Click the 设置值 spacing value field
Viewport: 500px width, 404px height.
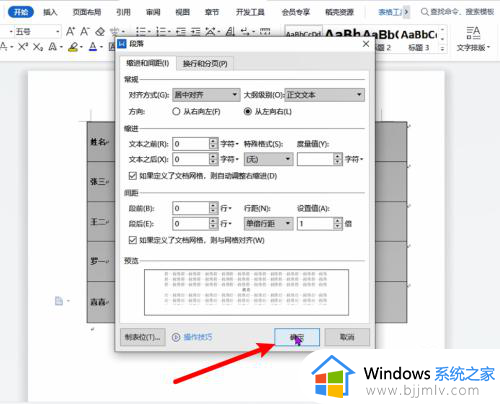coord(315,224)
